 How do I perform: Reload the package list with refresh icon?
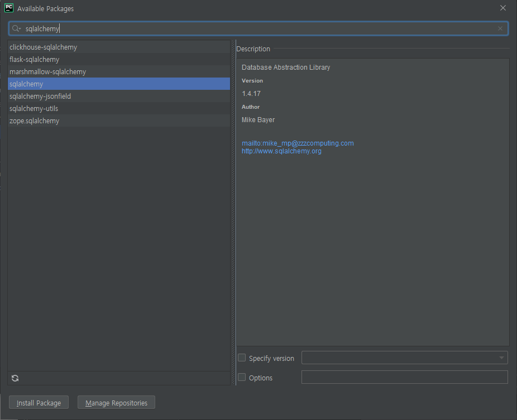[15, 378]
